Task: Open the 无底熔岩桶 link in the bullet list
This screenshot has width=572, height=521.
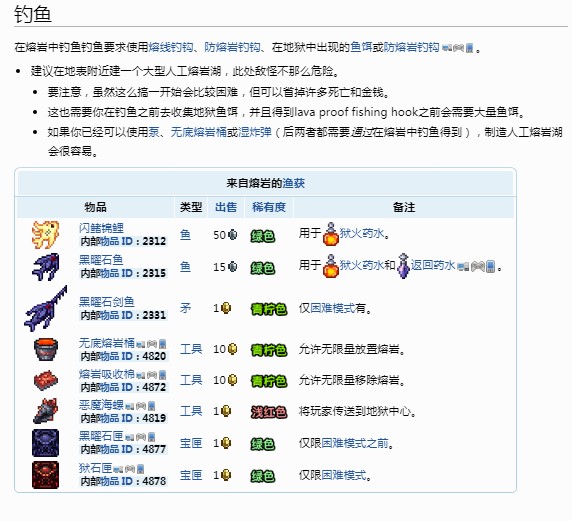Action: pos(199,132)
